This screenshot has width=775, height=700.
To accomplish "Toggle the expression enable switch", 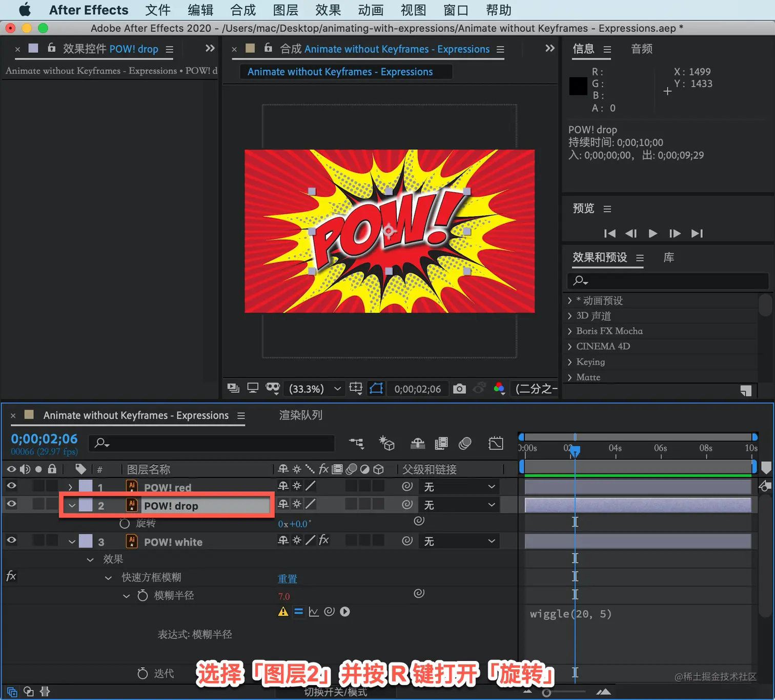I will pos(298,611).
